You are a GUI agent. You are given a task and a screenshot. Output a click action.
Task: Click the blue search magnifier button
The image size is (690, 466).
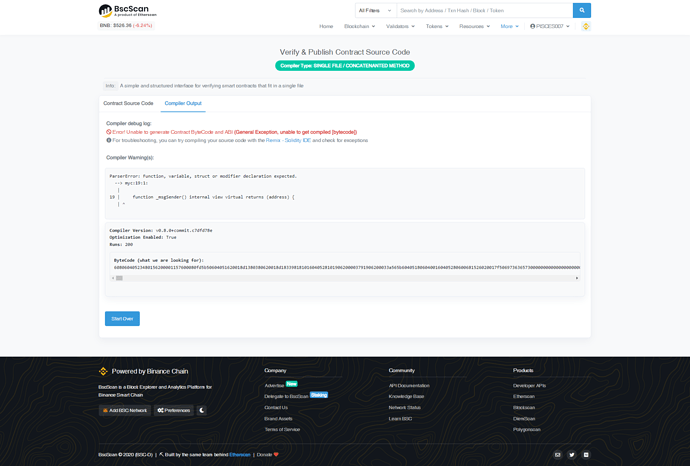[582, 10]
